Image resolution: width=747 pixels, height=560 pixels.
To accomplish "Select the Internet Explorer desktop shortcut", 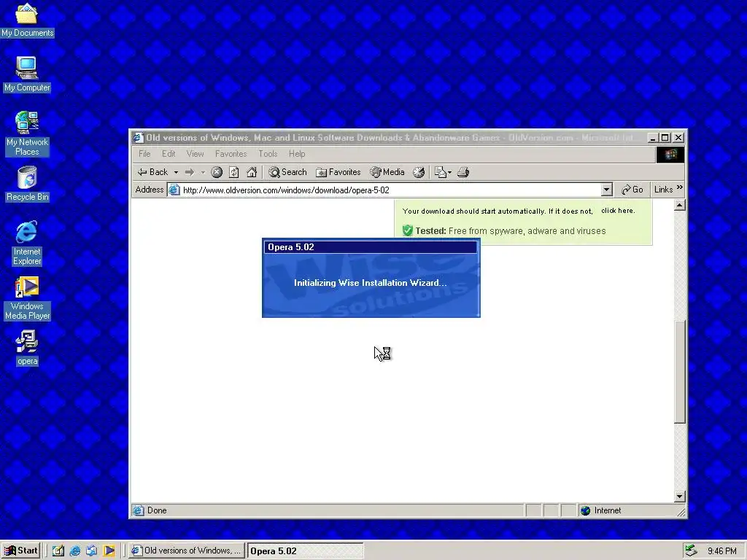I will click(27, 243).
